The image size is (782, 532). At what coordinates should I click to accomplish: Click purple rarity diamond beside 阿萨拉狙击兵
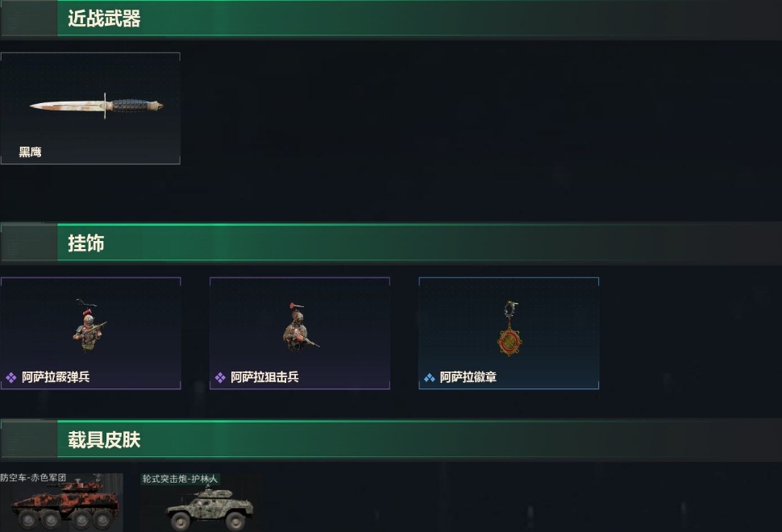(220, 377)
